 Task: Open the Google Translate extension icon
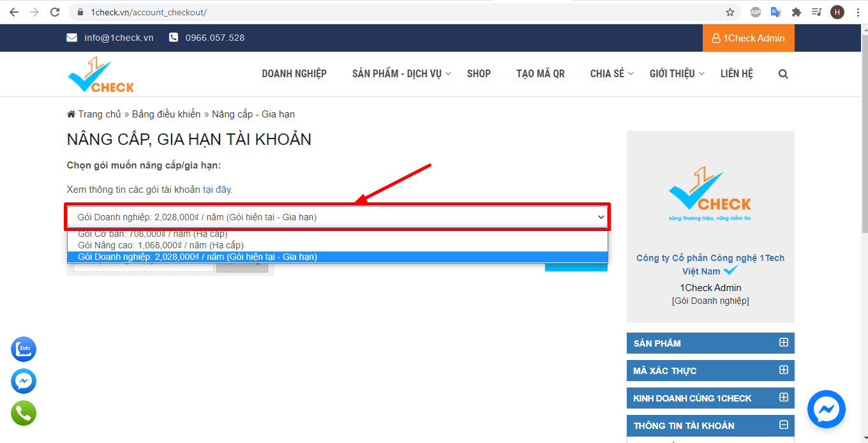(x=776, y=12)
